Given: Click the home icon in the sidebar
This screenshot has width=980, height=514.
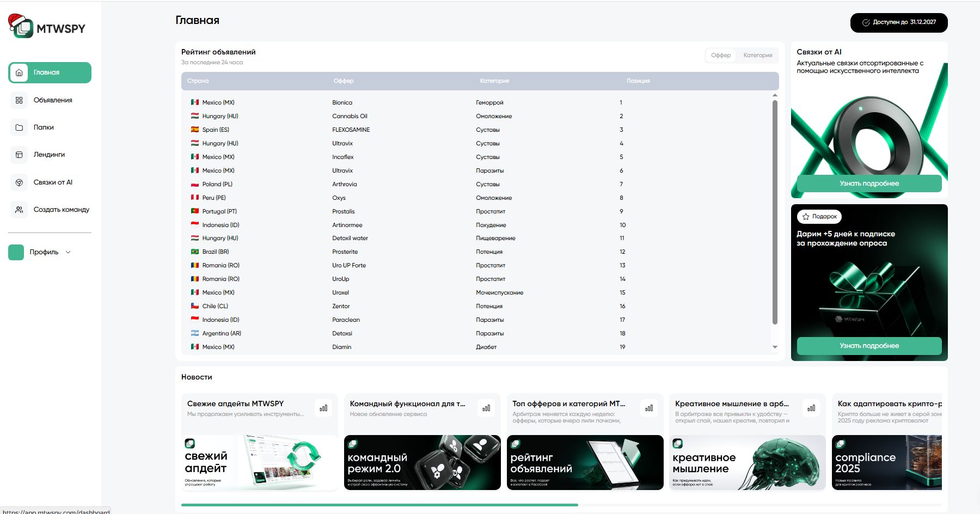Looking at the screenshot, I should coord(19,72).
